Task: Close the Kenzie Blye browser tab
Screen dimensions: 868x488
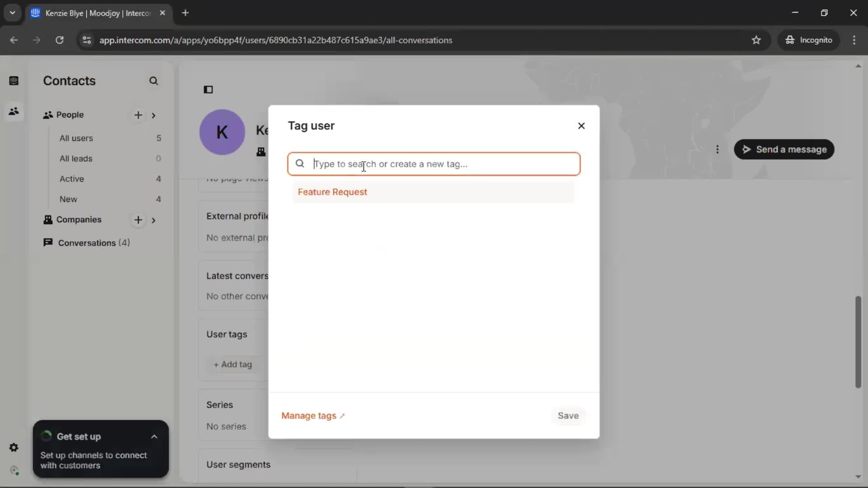Action: click(162, 13)
